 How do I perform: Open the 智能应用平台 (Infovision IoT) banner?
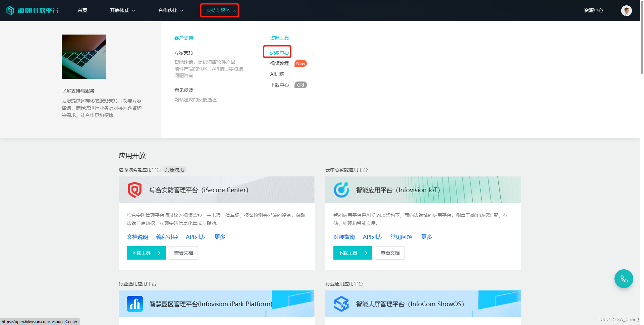423,190
